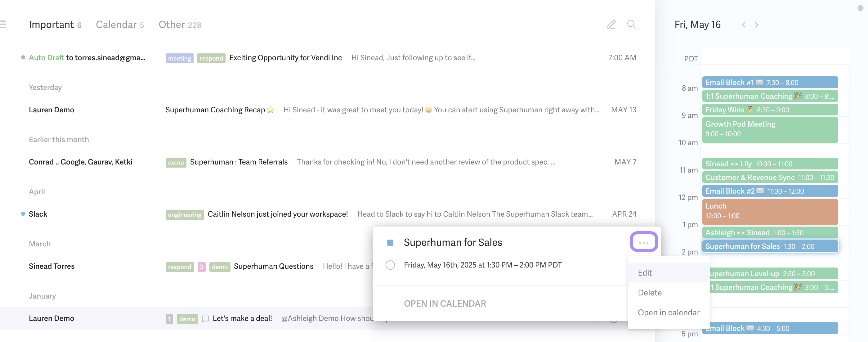Image resolution: width=868 pixels, height=342 pixels.
Task: Open the 8:00 1:1 Superhuman Coaching event
Action: tap(770, 96)
